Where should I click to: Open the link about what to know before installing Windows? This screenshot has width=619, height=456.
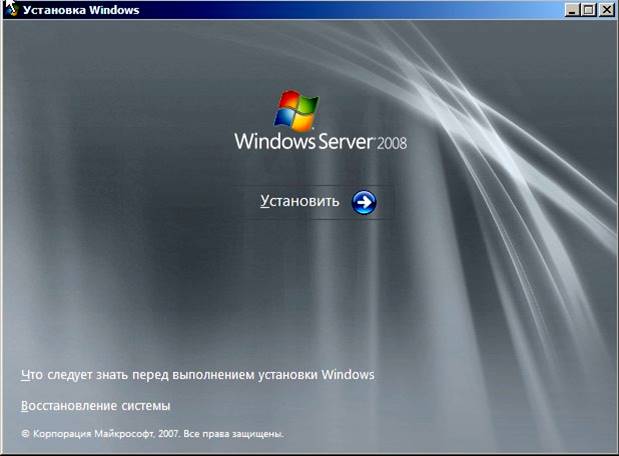(198, 375)
